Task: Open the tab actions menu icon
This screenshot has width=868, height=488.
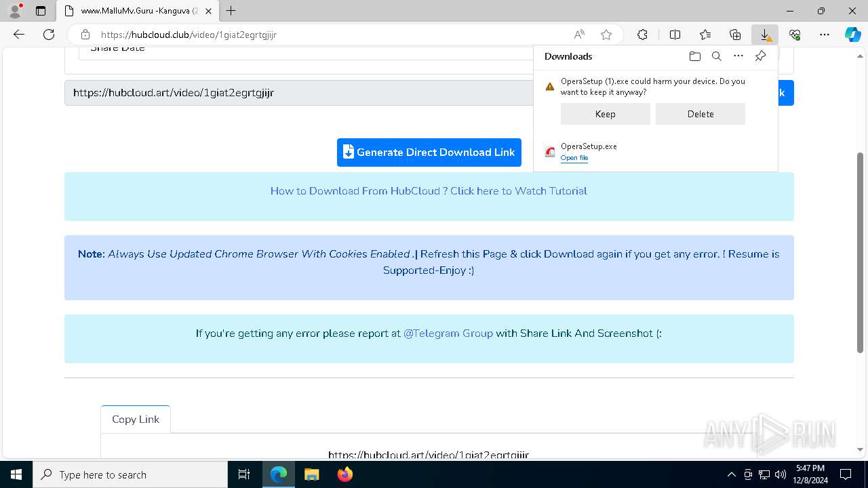Action: (41, 11)
